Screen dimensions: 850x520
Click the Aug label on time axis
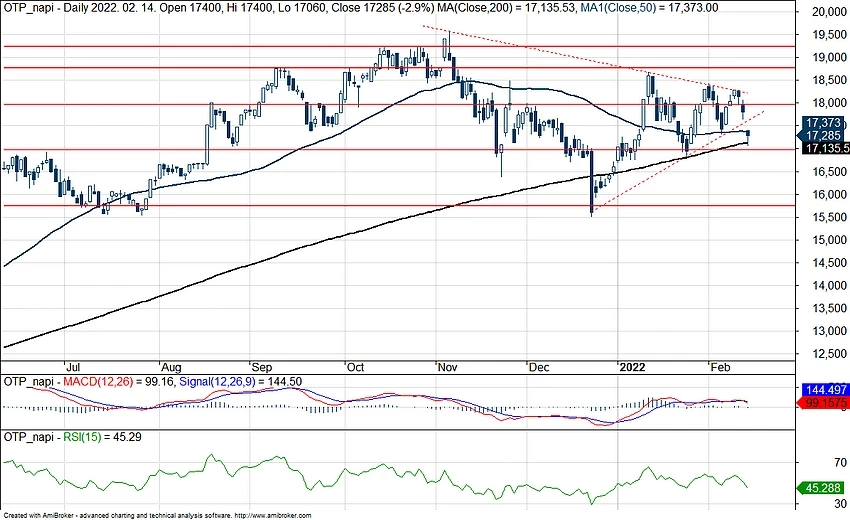[x=171, y=367]
